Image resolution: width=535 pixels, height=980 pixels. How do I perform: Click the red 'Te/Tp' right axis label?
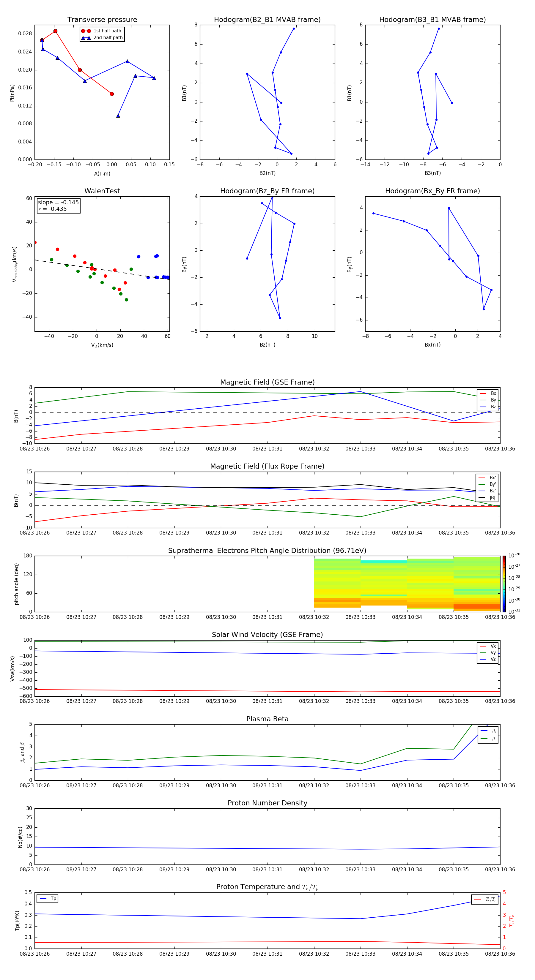[x=512, y=921]
